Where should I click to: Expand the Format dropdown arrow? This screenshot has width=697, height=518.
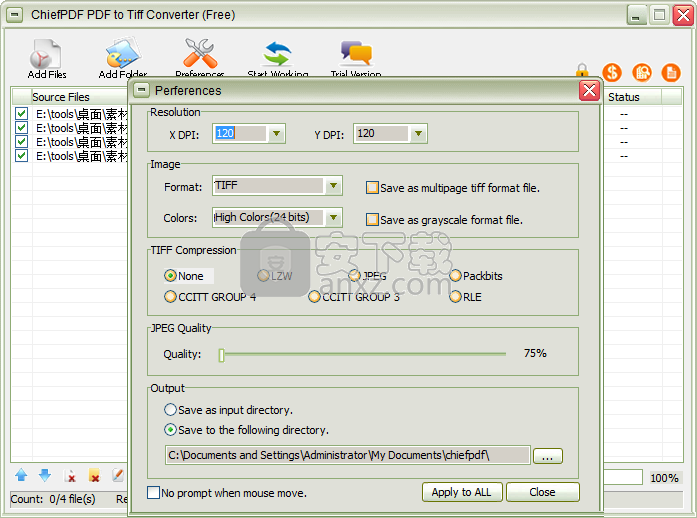(x=333, y=185)
